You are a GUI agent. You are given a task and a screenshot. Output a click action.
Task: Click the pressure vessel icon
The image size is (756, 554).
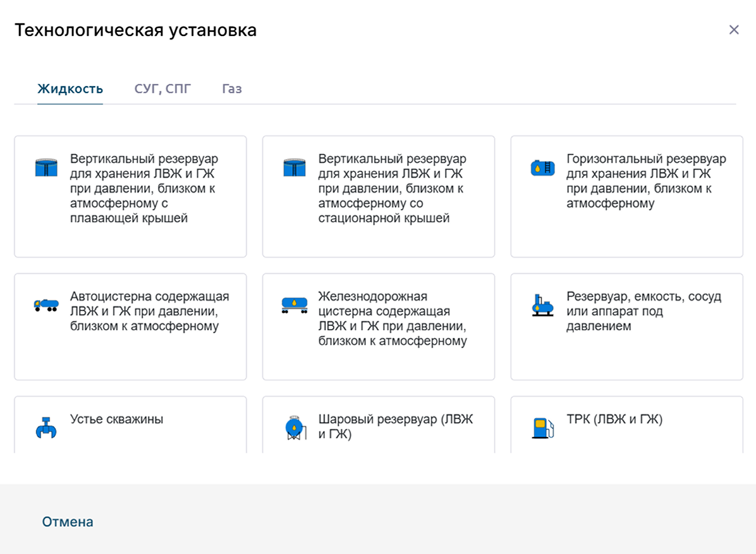point(543,306)
